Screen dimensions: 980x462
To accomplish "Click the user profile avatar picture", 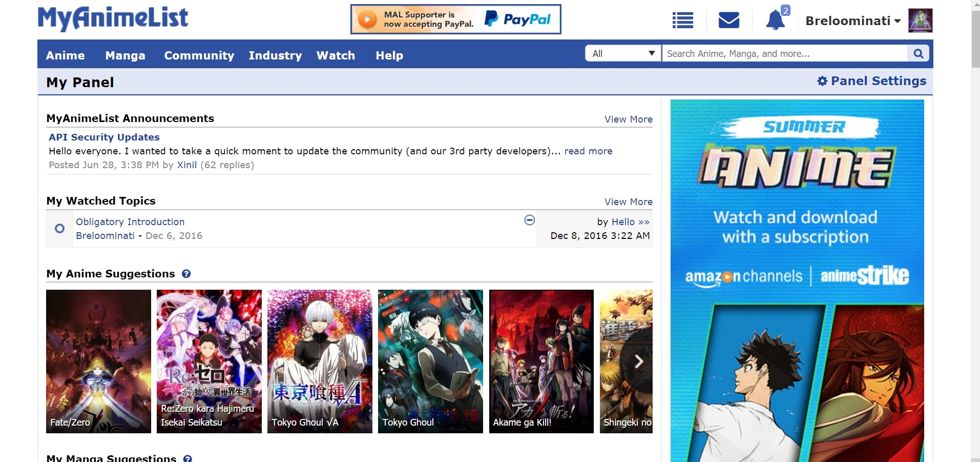I will (920, 21).
